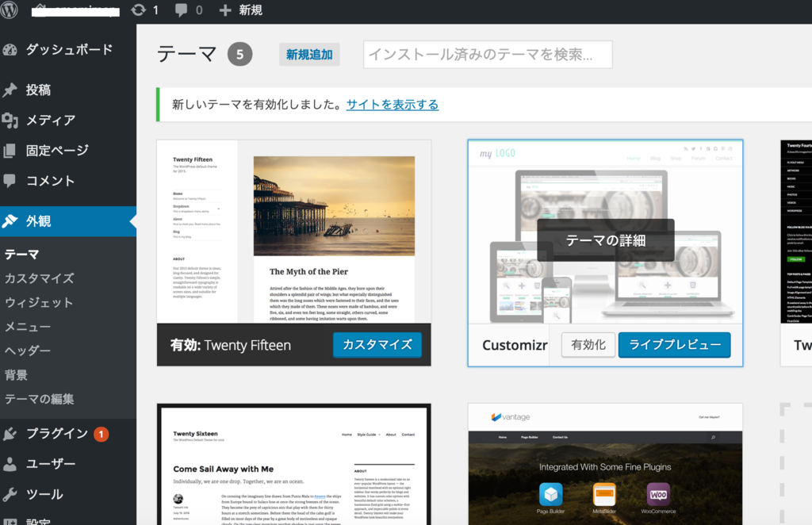Open カスタマイズ submenu item
The width and height of the screenshot is (812, 525).
[40, 278]
